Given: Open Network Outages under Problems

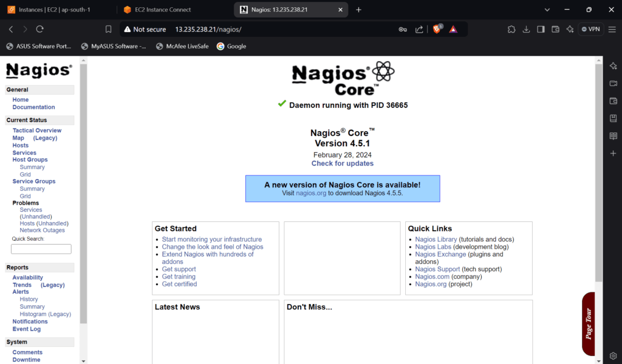Looking at the screenshot, I should tap(42, 230).
